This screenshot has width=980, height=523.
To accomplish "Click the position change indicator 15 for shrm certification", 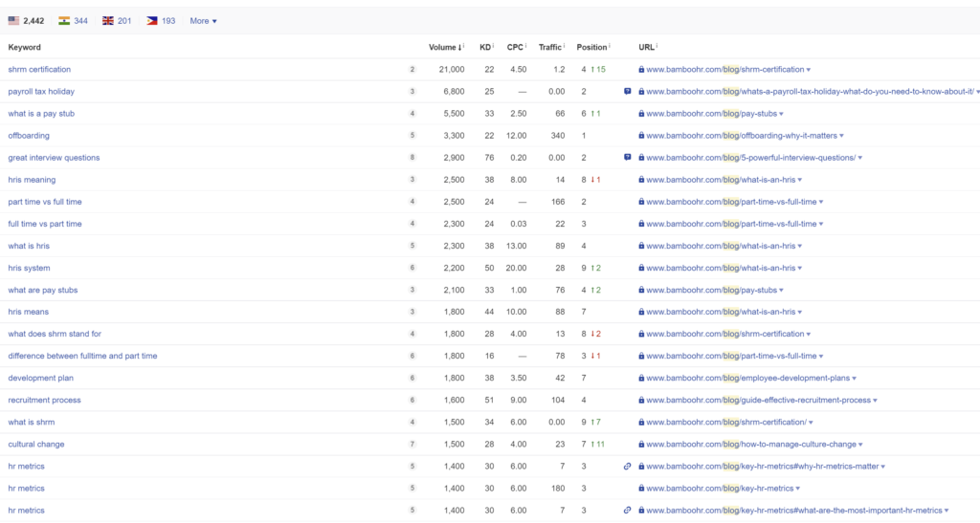I will pyautogui.click(x=598, y=69).
